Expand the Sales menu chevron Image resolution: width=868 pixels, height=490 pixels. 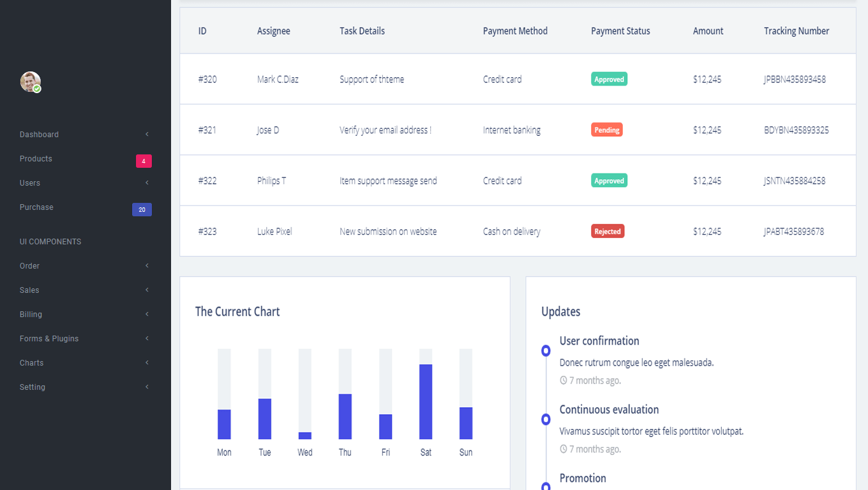click(147, 290)
